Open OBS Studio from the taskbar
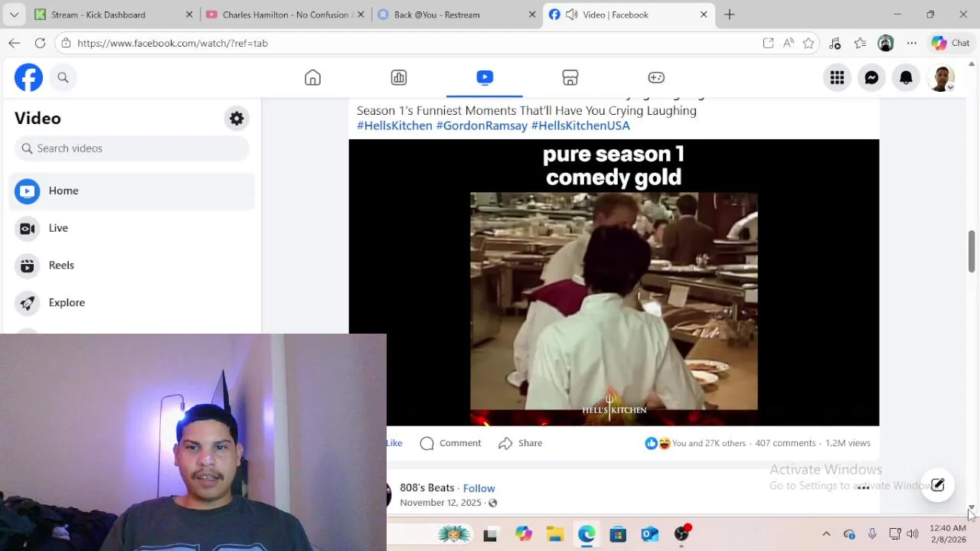This screenshot has height=551, width=980. pos(681,534)
